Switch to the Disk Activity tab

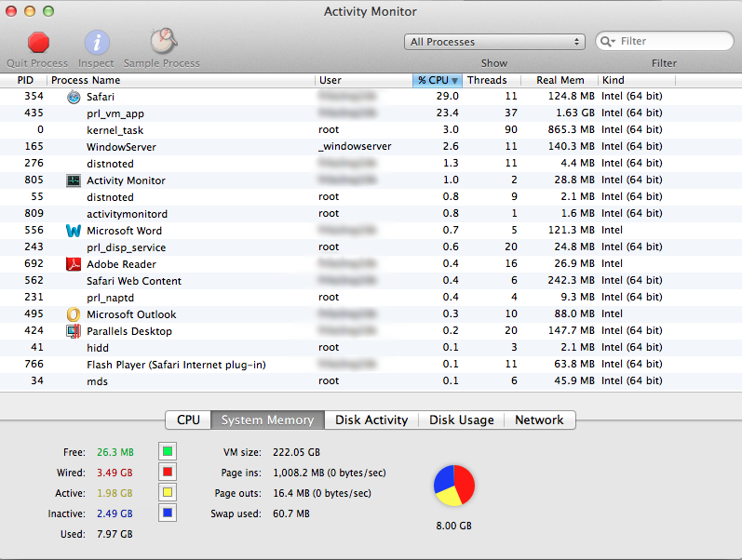pyautogui.click(x=371, y=420)
